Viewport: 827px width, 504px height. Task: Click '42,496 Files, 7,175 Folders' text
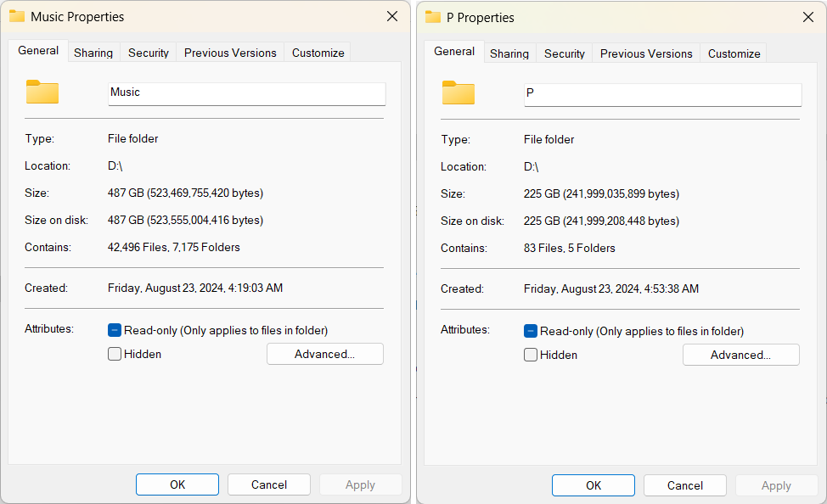click(173, 247)
